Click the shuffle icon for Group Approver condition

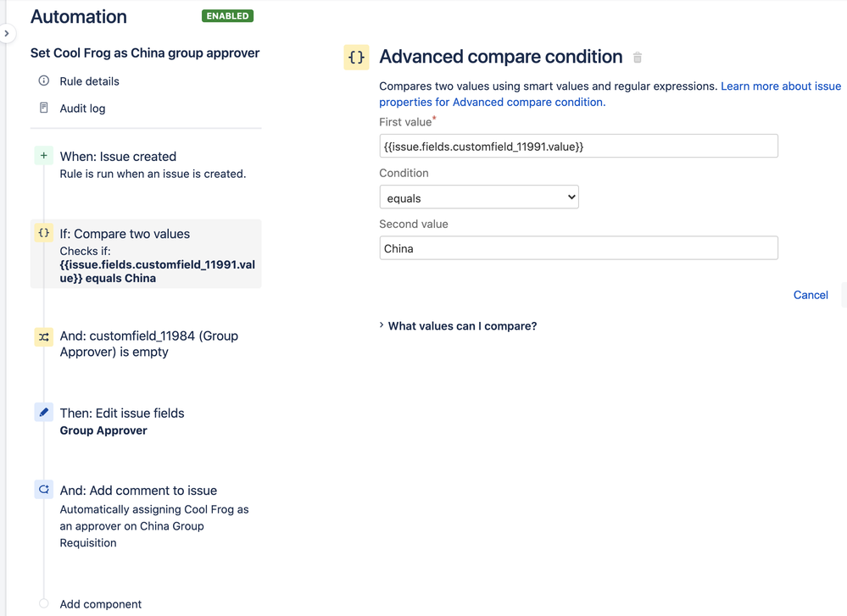pyautogui.click(x=44, y=337)
